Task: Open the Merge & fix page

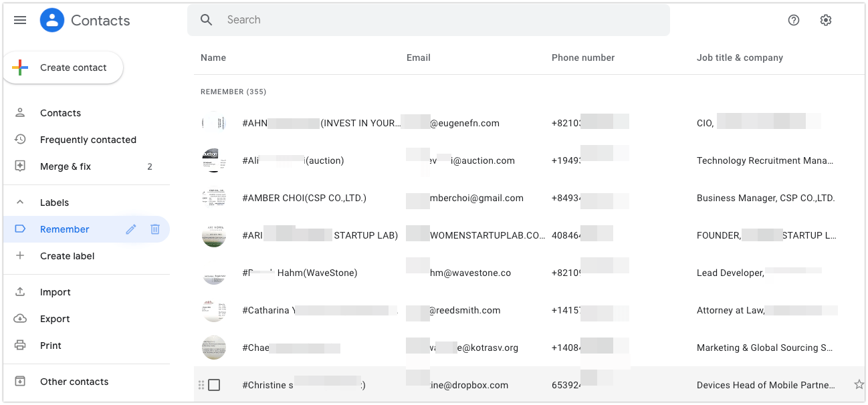Action: tap(66, 166)
